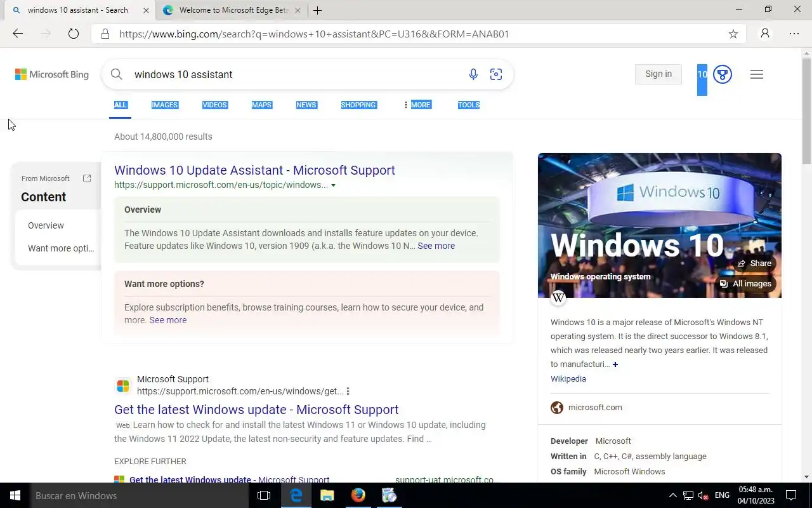Click the Buscar en Windows search box
The width and height of the screenshot is (812, 508).
(x=140, y=495)
